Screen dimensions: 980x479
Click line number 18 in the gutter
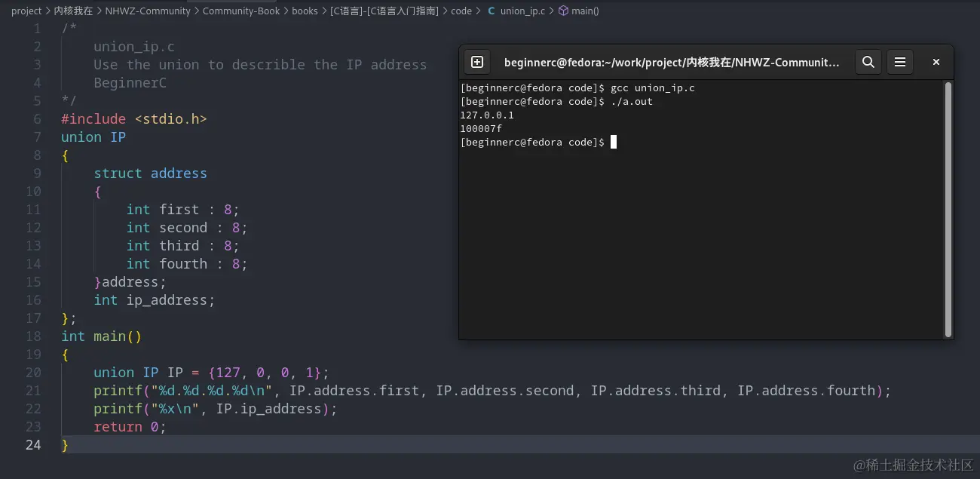(33, 336)
